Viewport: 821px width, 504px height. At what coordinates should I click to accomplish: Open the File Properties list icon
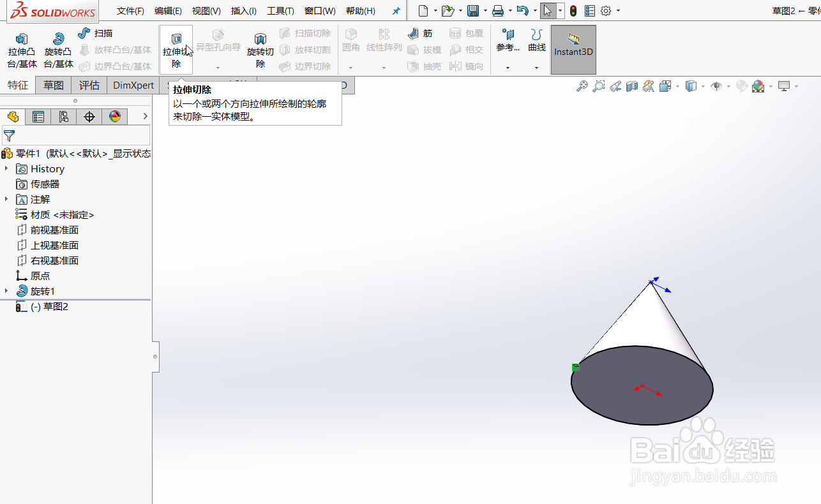pyautogui.click(x=589, y=11)
